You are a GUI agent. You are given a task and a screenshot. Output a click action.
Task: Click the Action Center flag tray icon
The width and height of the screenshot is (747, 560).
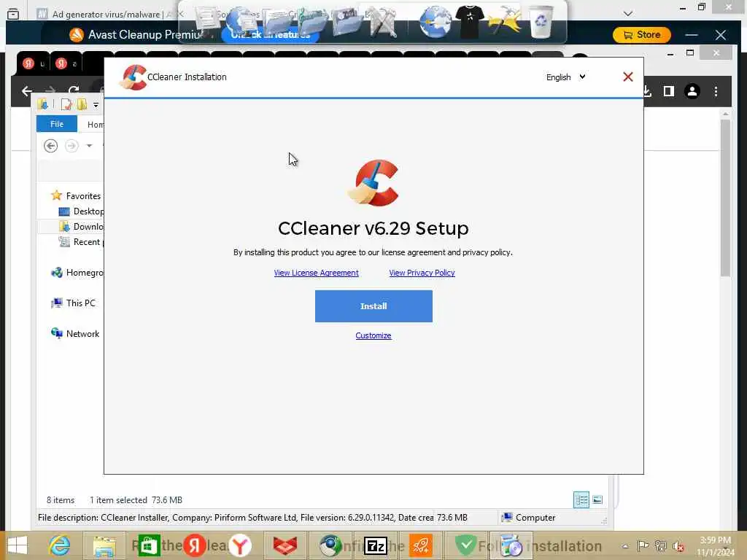[643, 545]
